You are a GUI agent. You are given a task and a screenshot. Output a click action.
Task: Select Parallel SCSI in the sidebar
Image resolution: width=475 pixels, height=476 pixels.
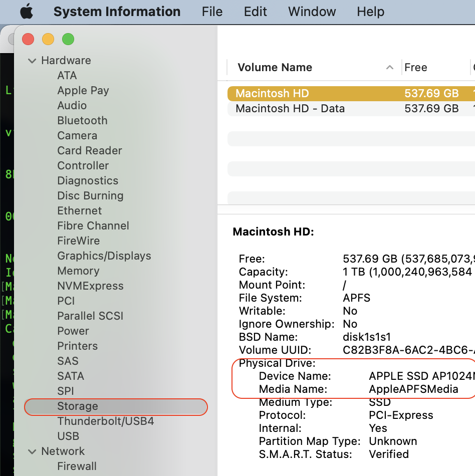(90, 316)
